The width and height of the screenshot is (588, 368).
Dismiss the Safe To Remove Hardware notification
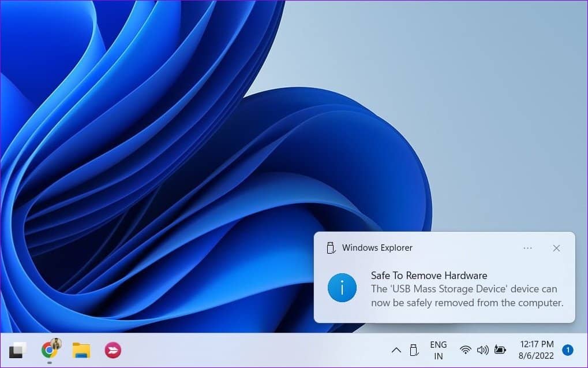pyautogui.click(x=556, y=248)
